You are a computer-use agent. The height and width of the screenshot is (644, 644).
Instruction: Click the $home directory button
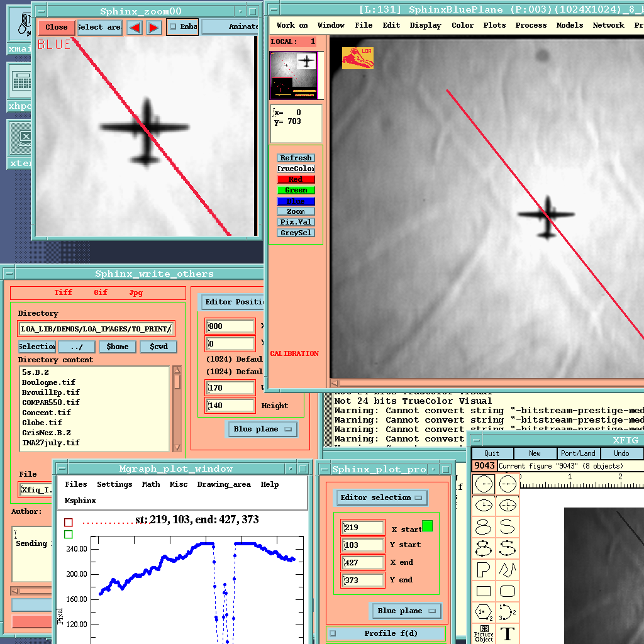tap(118, 347)
